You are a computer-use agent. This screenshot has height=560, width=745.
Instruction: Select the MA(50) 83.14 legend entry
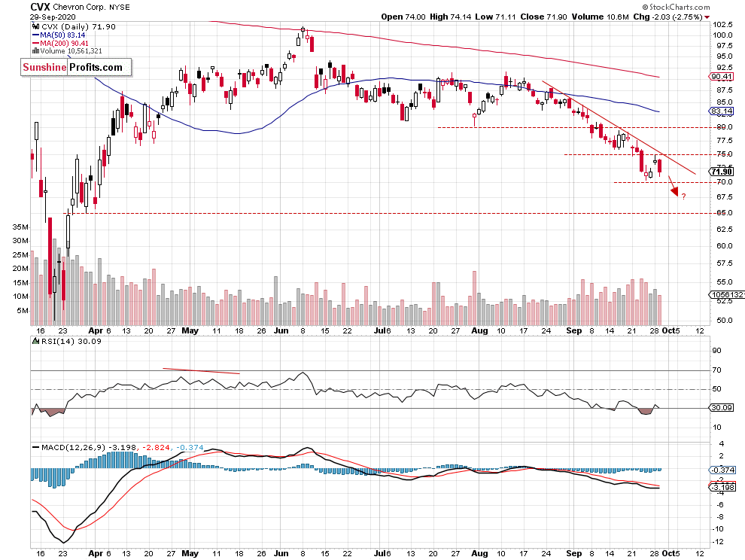pyautogui.click(x=62, y=35)
